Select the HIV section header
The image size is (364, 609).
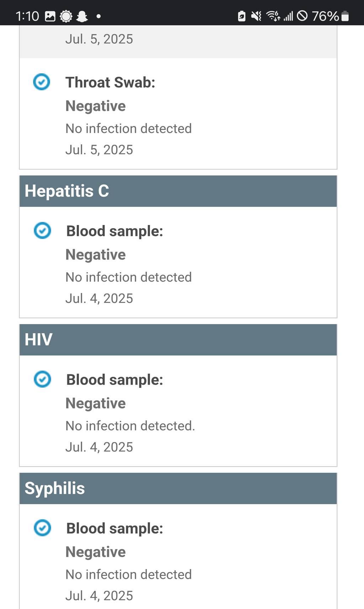coord(178,340)
